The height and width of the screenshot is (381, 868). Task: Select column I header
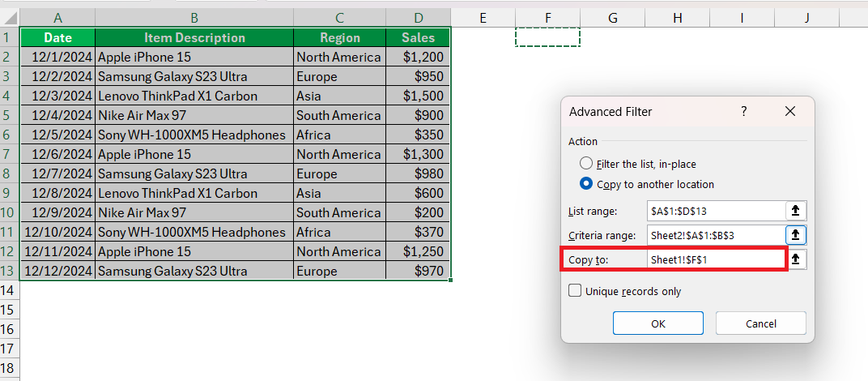pos(742,19)
